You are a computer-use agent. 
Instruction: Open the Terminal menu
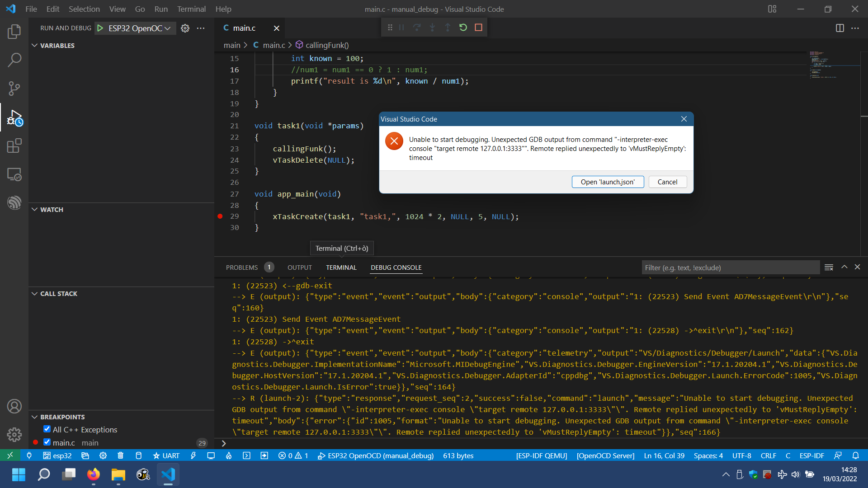[191, 9]
